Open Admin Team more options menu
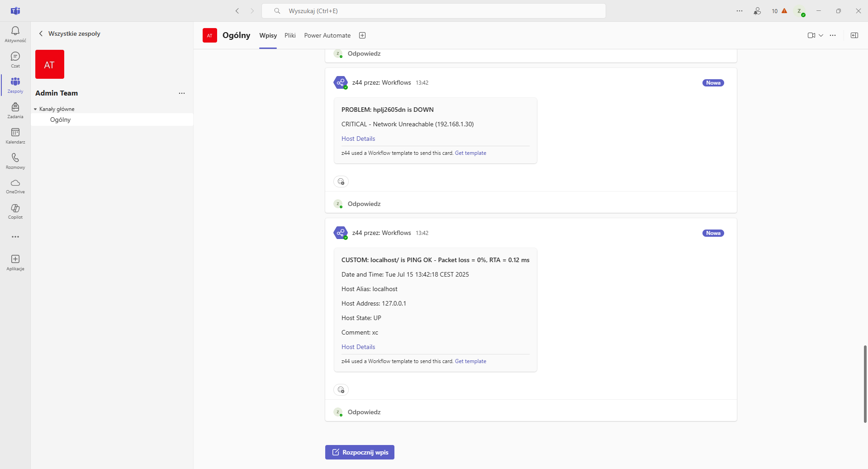868x469 pixels. click(x=182, y=93)
